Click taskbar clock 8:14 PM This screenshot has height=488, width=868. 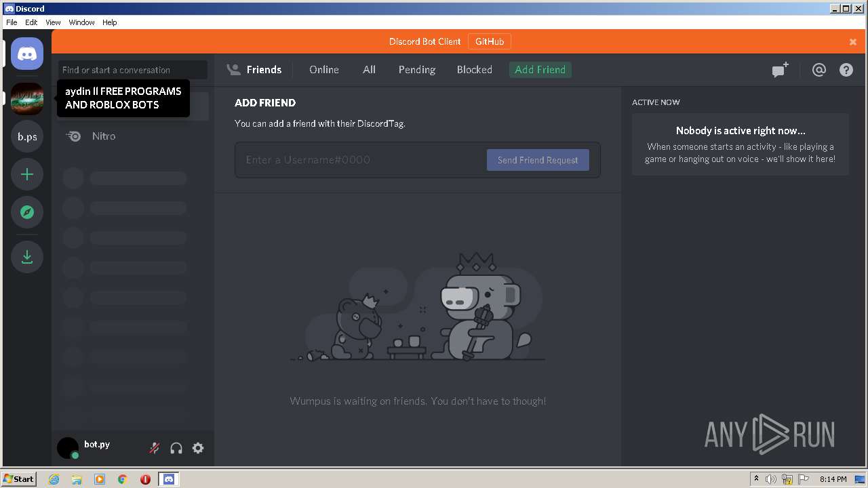(833, 479)
